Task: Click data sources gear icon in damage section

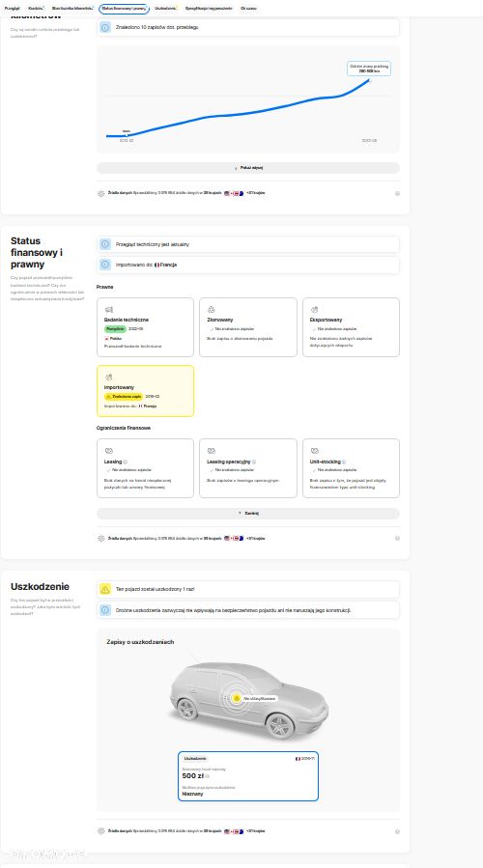Action: tap(100, 831)
